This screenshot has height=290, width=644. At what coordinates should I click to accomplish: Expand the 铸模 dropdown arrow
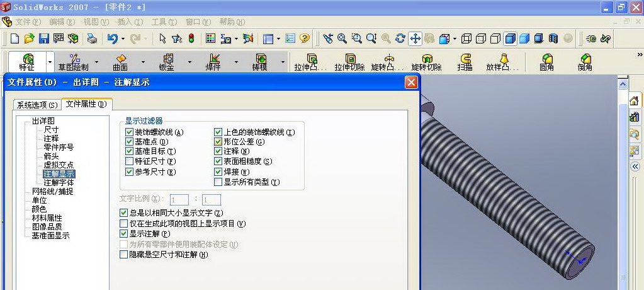(x=283, y=62)
